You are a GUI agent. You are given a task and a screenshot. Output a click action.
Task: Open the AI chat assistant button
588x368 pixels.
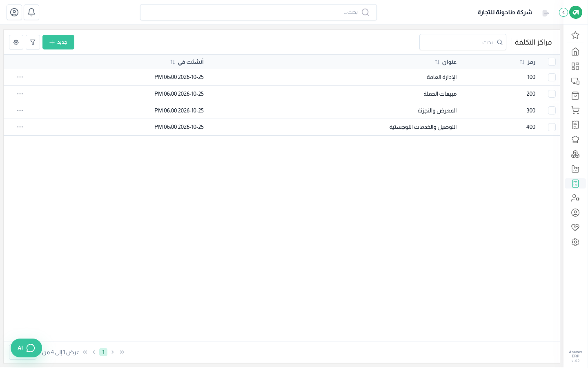point(26,348)
